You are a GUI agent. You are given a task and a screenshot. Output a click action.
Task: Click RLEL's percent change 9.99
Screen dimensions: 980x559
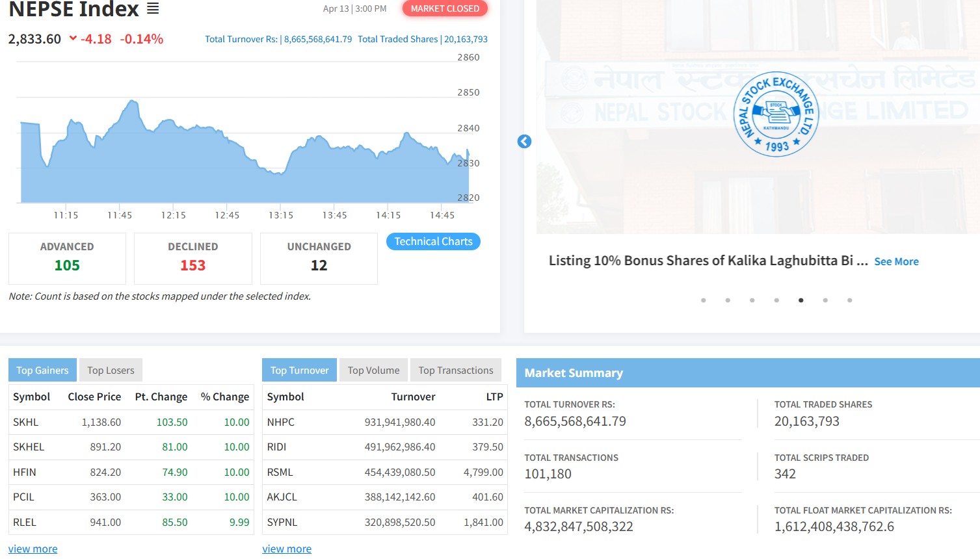pos(239,523)
